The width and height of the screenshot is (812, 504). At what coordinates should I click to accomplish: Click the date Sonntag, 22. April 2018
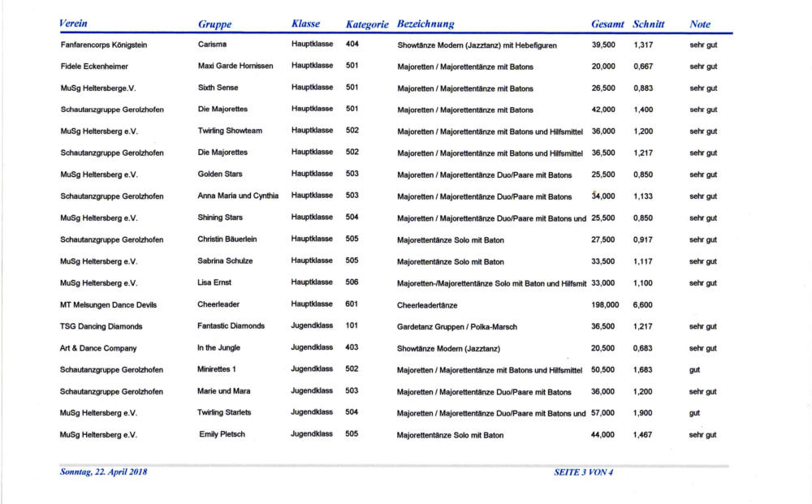pos(104,472)
